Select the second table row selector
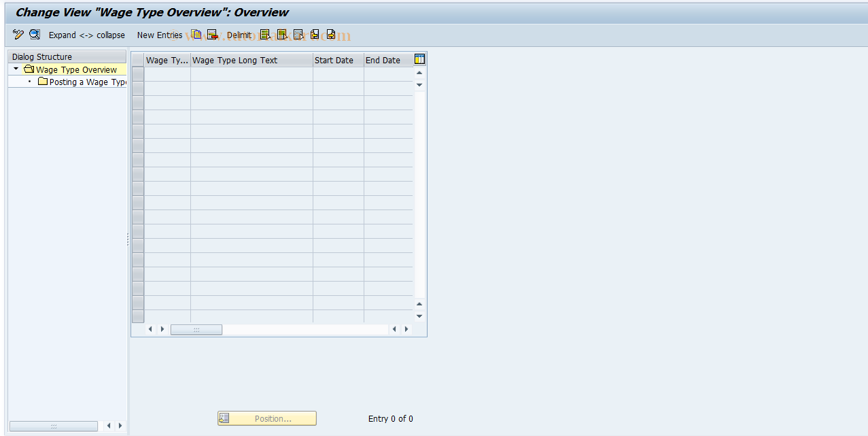 coord(138,88)
